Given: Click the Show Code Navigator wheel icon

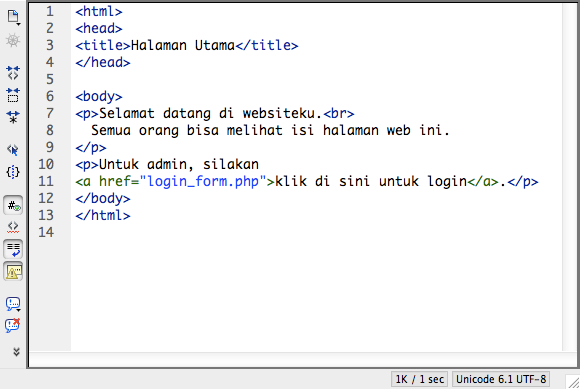Looking at the screenshot, I should [x=13, y=40].
